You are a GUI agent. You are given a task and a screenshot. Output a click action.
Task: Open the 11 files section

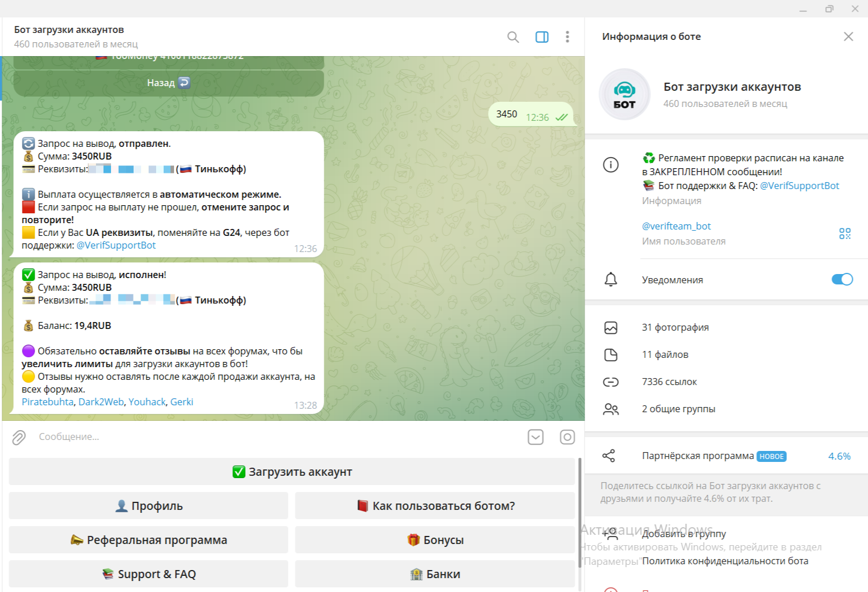tap(665, 355)
